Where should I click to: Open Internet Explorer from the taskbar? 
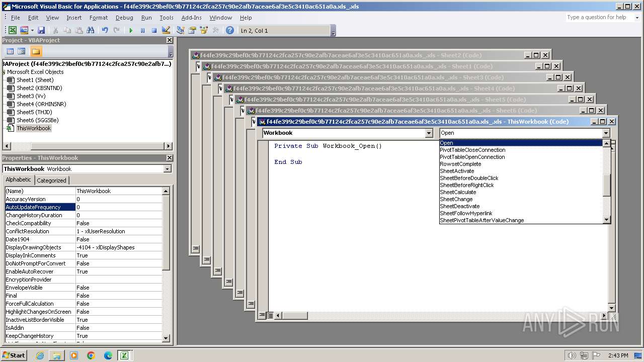coord(40,355)
